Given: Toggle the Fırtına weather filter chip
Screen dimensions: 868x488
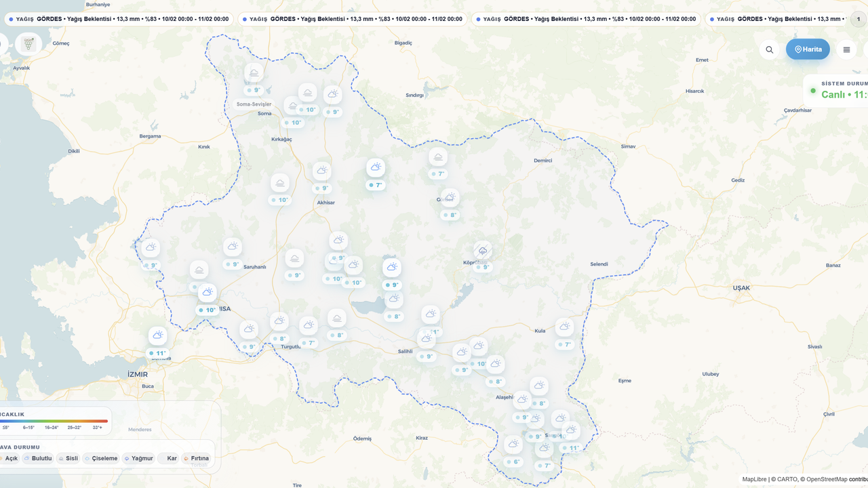Looking at the screenshot, I should (196, 458).
